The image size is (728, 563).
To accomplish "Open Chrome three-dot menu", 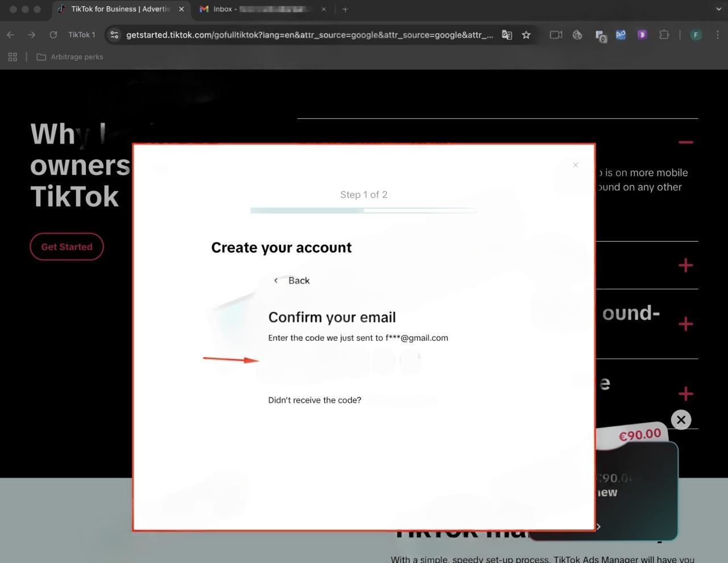I will tap(717, 35).
